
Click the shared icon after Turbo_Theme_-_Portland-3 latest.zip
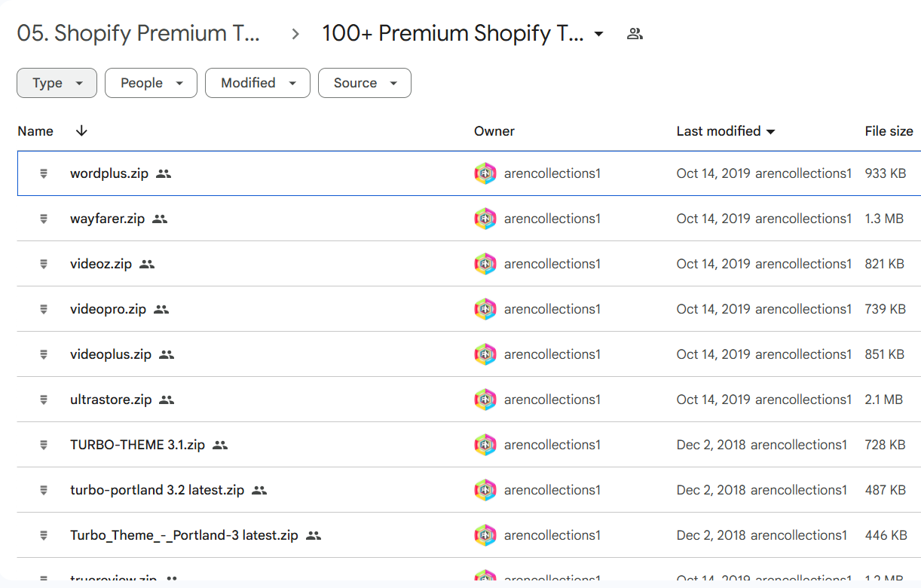(314, 535)
